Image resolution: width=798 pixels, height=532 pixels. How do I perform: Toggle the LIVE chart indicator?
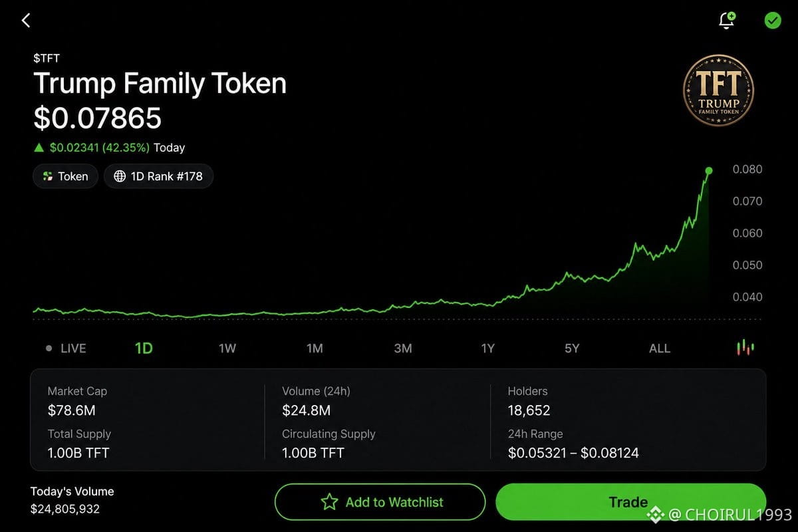tap(66, 348)
